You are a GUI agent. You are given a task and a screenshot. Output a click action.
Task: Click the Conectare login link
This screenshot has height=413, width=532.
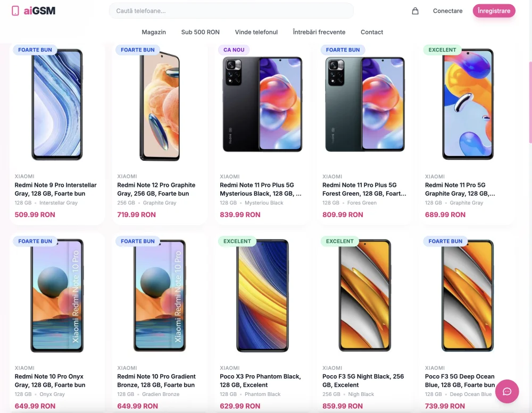[x=447, y=11]
